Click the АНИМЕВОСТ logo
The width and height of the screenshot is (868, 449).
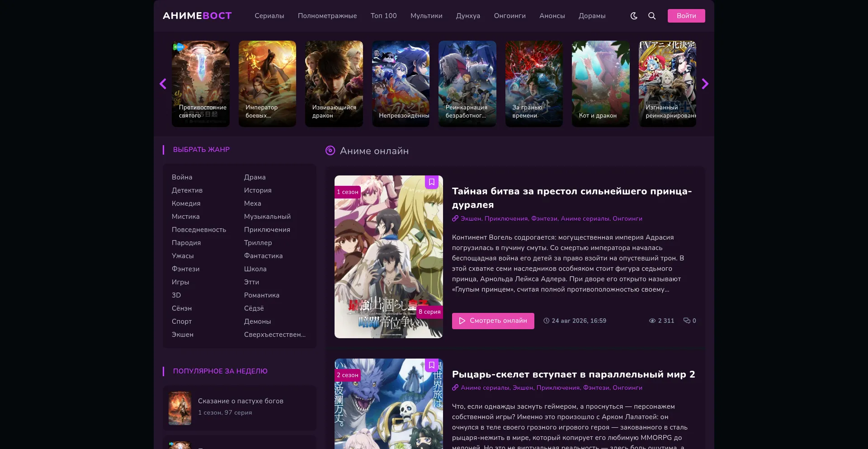tap(197, 16)
